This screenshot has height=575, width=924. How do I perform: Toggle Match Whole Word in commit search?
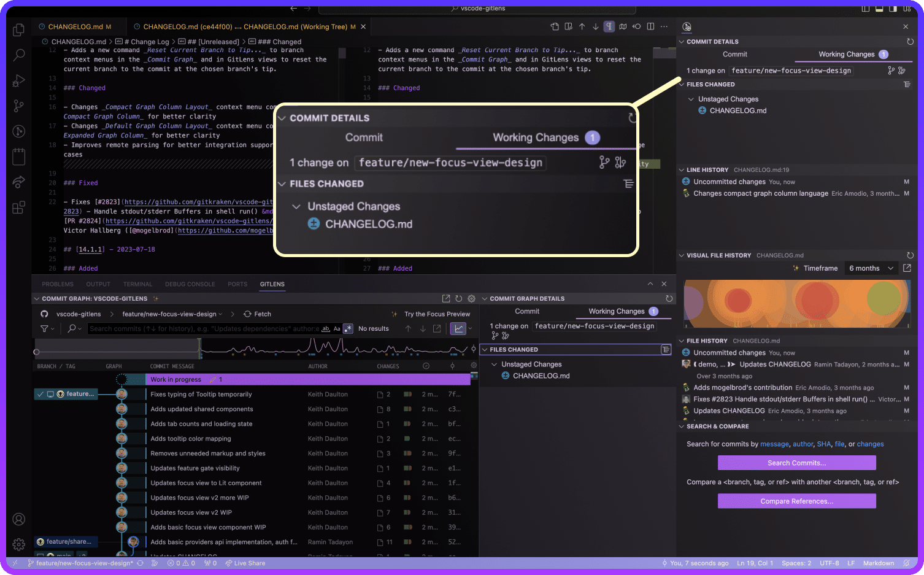(326, 328)
